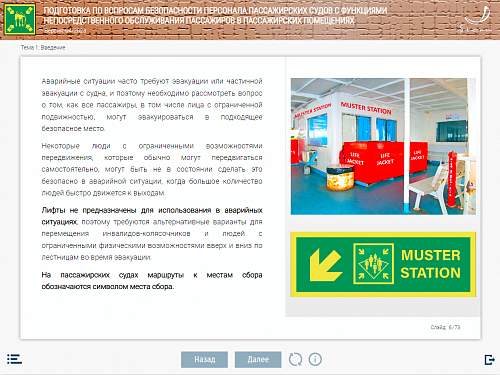
Task: Click the company logo in the header
Action: click(x=475, y=19)
